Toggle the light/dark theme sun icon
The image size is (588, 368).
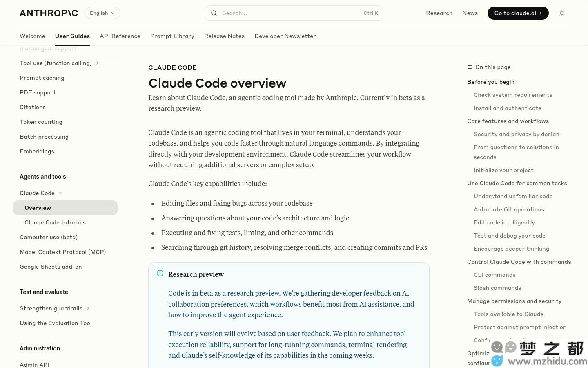click(x=562, y=13)
